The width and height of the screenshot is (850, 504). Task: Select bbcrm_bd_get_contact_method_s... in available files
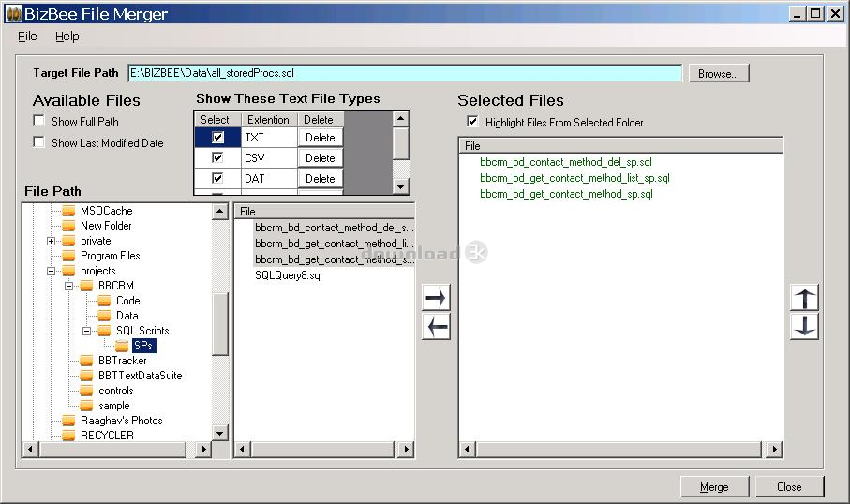click(x=335, y=259)
